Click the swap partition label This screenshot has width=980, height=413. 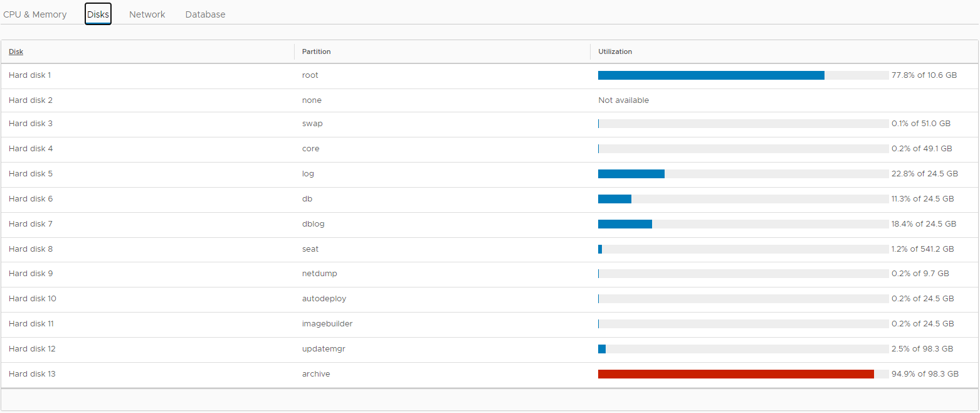(312, 124)
